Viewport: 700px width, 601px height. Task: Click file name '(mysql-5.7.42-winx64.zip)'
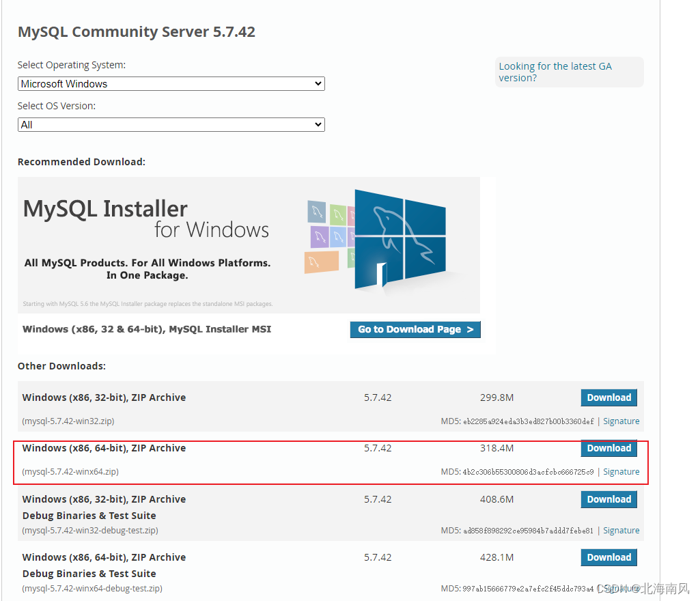(70, 471)
